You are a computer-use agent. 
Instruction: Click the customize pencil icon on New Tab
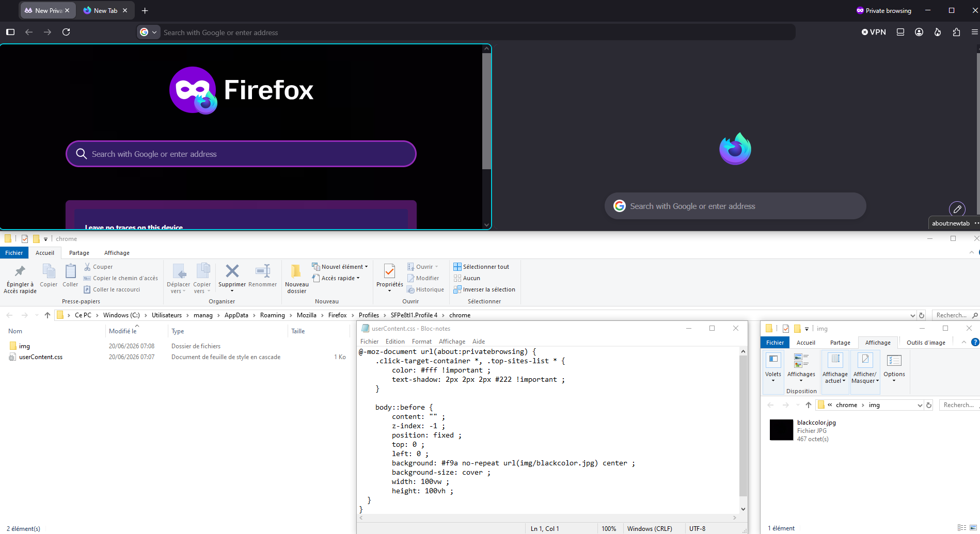point(957,209)
